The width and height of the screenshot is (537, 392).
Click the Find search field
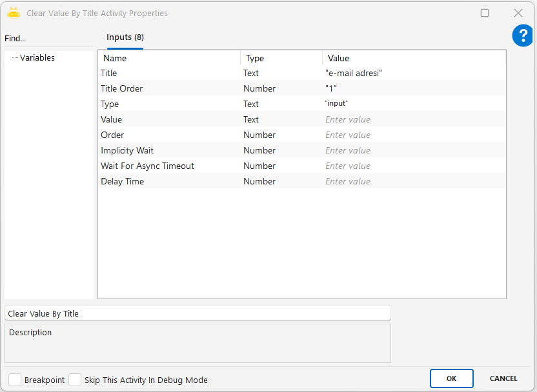click(48, 39)
